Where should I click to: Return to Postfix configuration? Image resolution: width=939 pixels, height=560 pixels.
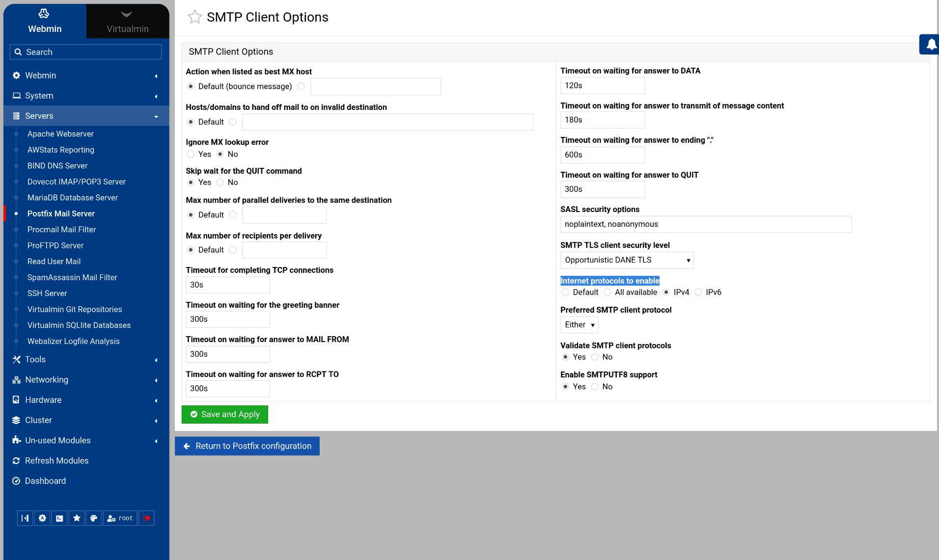click(247, 446)
